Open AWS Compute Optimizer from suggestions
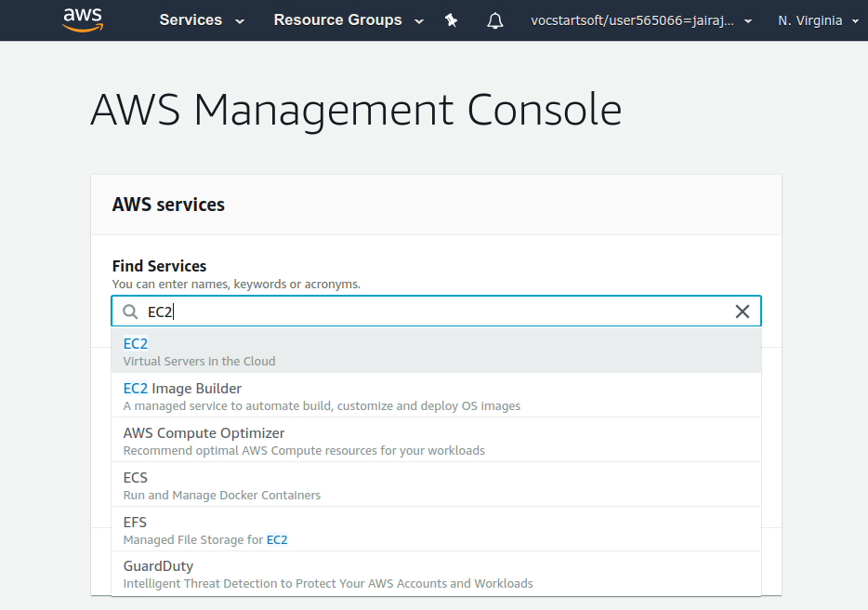This screenshot has width=868, height=610. [204, 432]
